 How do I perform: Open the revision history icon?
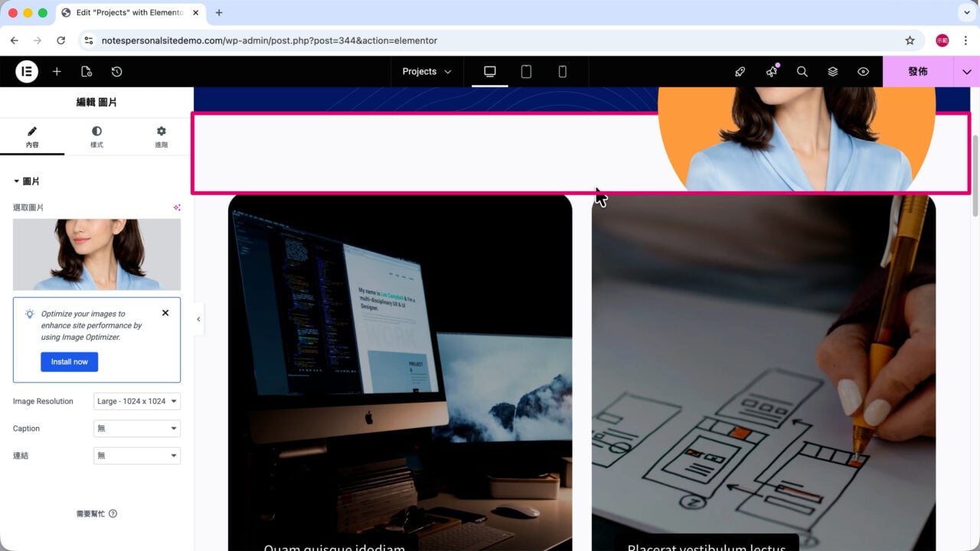tap(116, 71)
